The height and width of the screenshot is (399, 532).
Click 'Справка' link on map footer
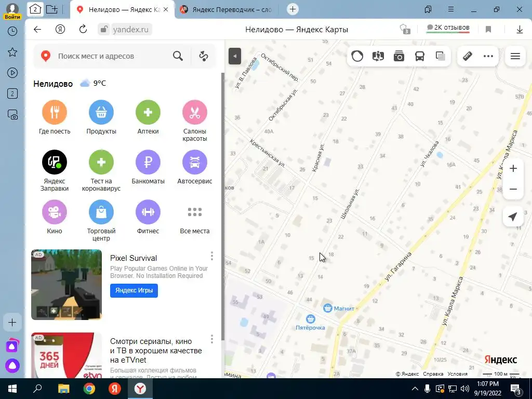pyautogui.click(x=433, y=374)
